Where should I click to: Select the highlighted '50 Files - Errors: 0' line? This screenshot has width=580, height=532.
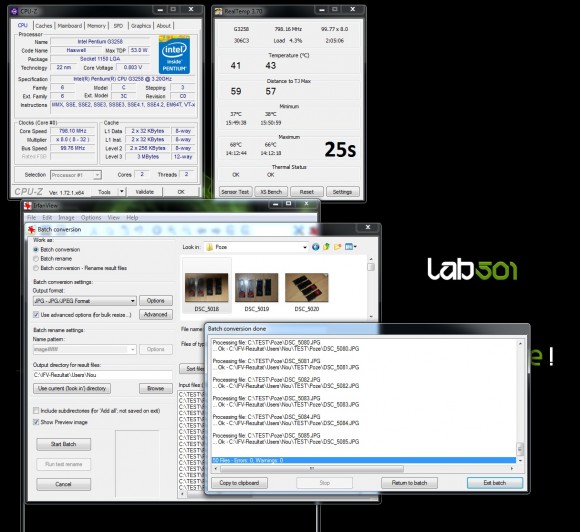[364, 460]
